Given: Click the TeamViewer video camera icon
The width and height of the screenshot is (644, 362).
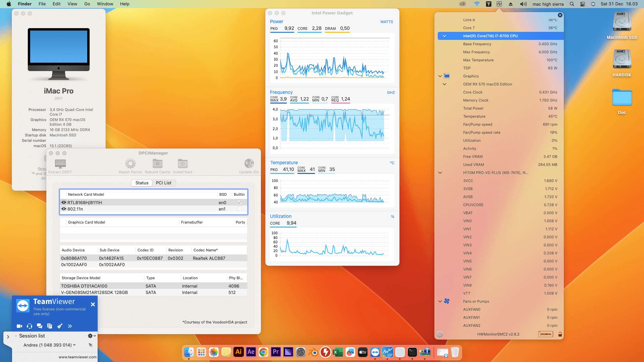Looking at the screenshot, I should pos(19,326).
